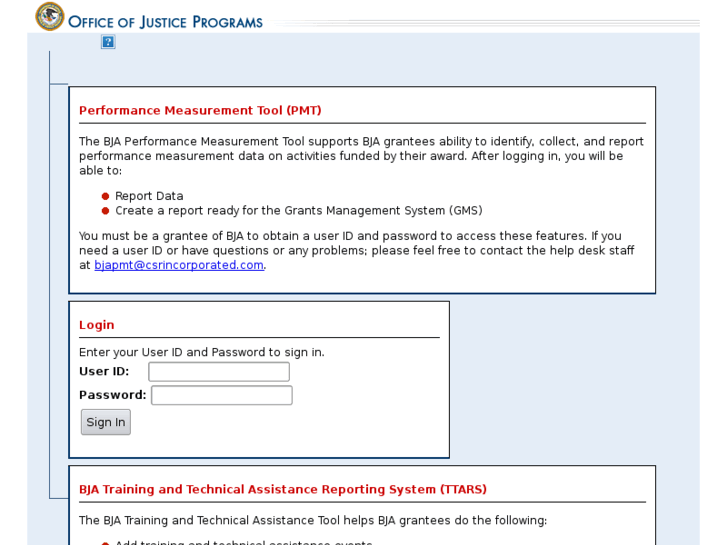Click the BJA Training and Technical Assistance Reporting System heading

283,489
